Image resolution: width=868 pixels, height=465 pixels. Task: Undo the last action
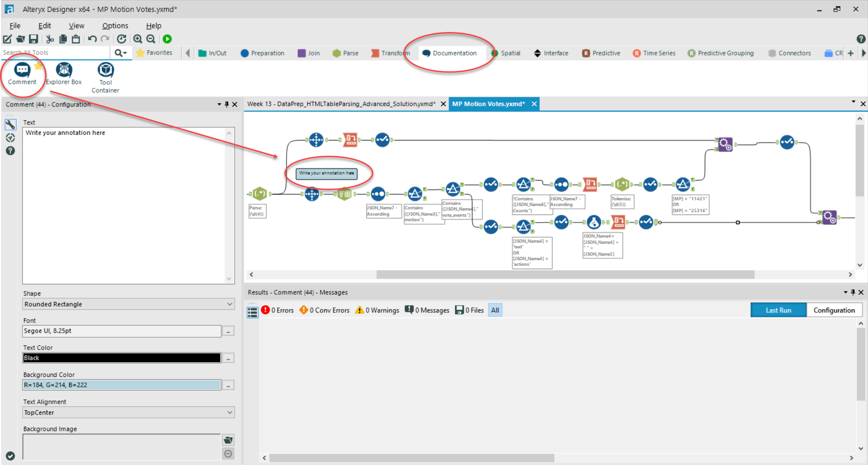pos(92,39)
